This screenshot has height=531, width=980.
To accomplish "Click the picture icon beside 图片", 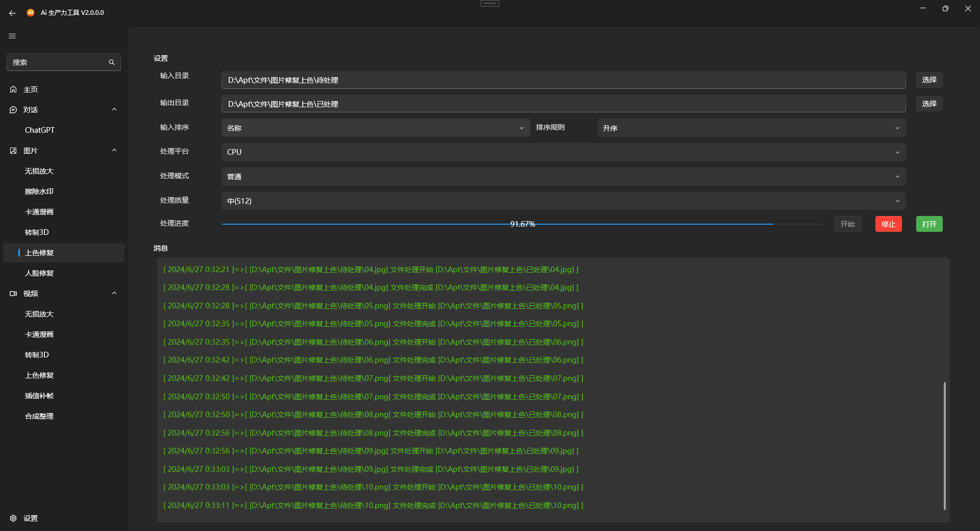I will click(x=13, y=151).
